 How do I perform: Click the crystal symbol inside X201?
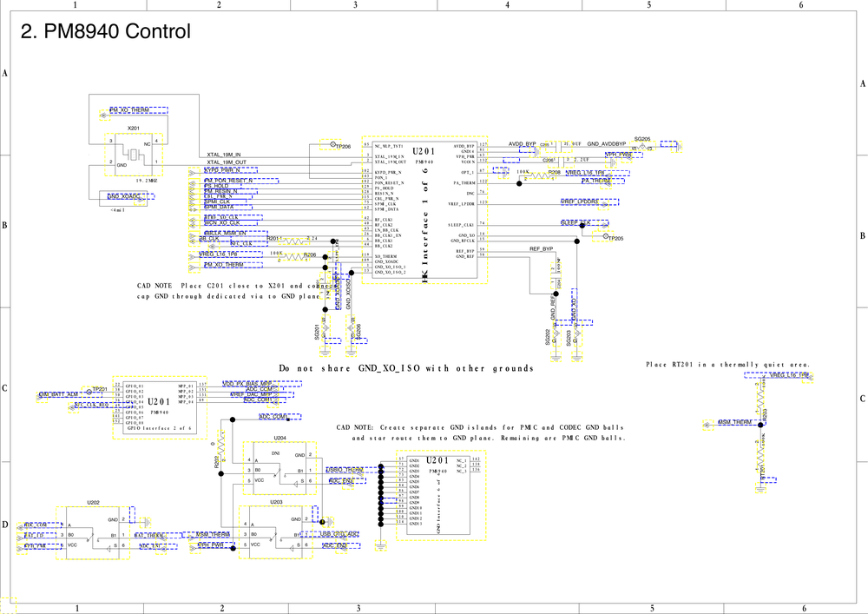pos(134,156)
